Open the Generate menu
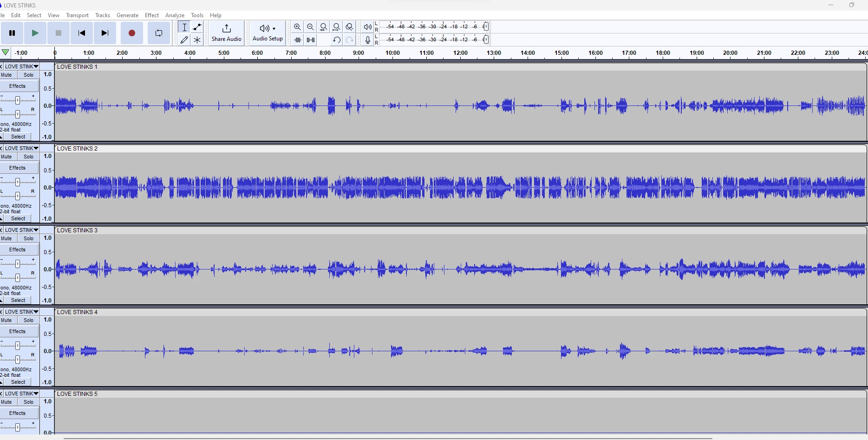This screenshot has height=440, width=868. (128, 15)
